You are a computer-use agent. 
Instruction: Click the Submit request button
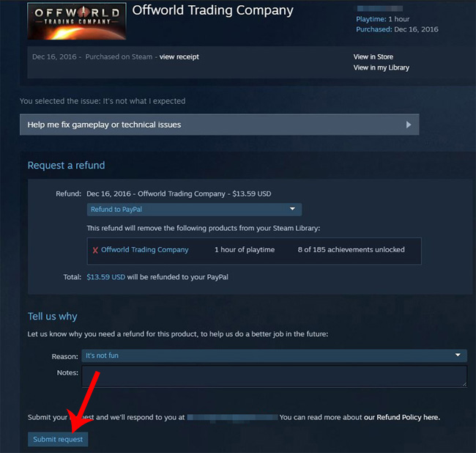pyautogui.click(x=58, y=439)
